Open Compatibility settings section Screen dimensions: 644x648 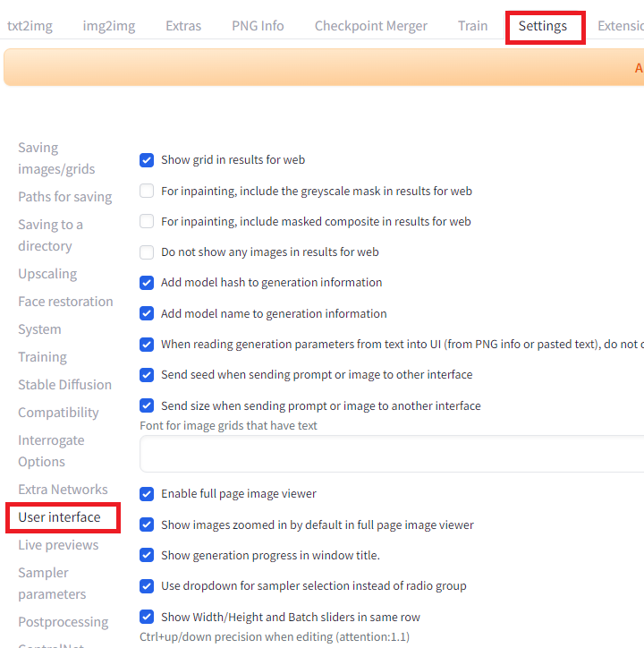(x=58, y=412)
